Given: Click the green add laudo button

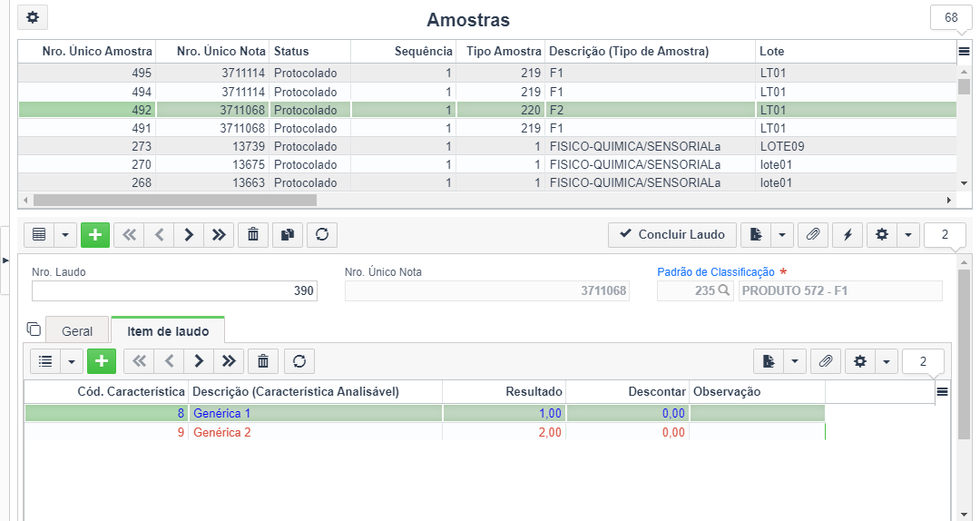Looking at the screenshot, I should (x=95, y=234).
